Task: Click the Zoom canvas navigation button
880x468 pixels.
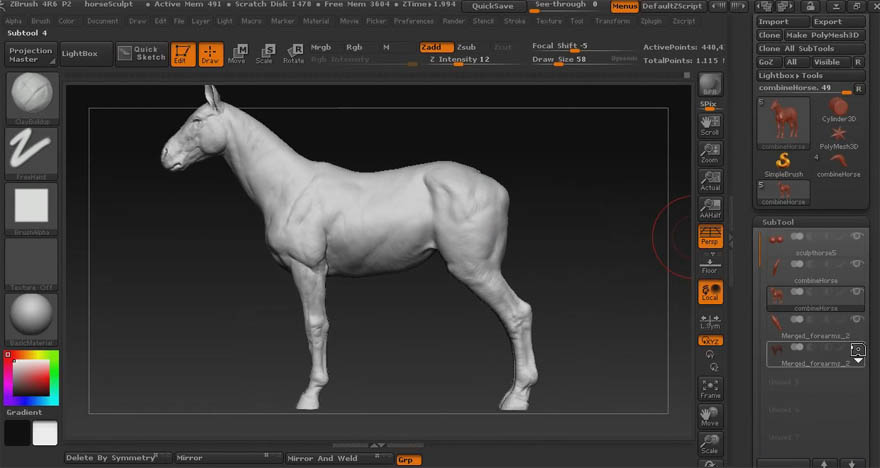Action: pos(710,153)
